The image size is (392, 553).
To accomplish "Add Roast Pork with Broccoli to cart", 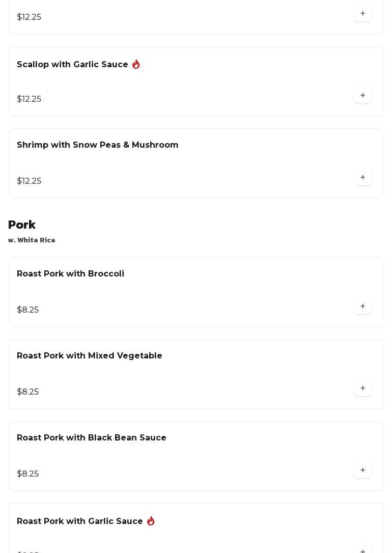I will coord(362,307).
